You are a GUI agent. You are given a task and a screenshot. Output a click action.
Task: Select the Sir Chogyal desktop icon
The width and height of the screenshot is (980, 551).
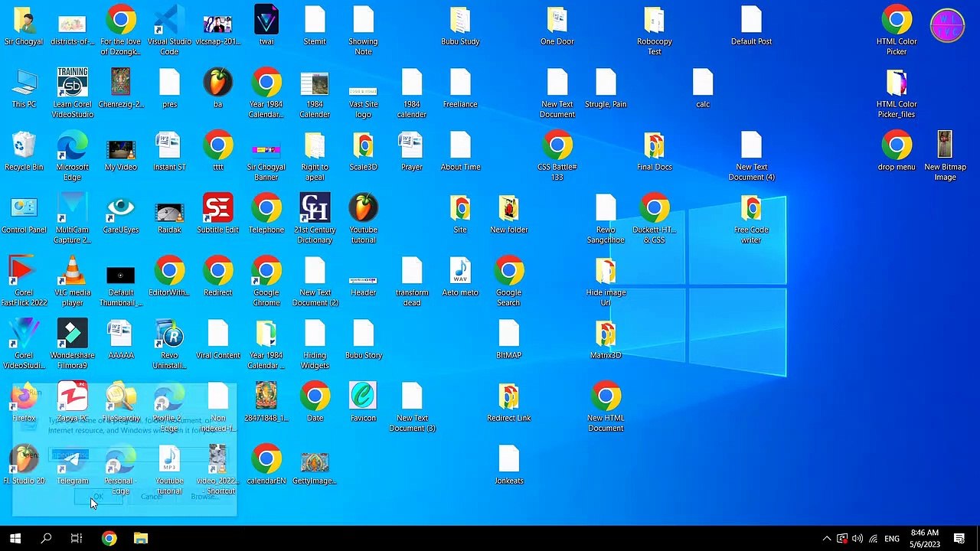point(24,25)
